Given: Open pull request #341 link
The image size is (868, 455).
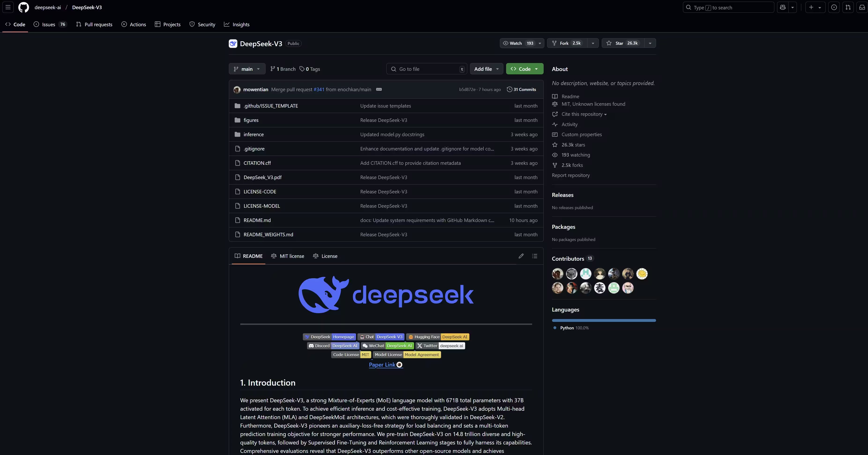Looking at the screenshot, I should point(319,89).
